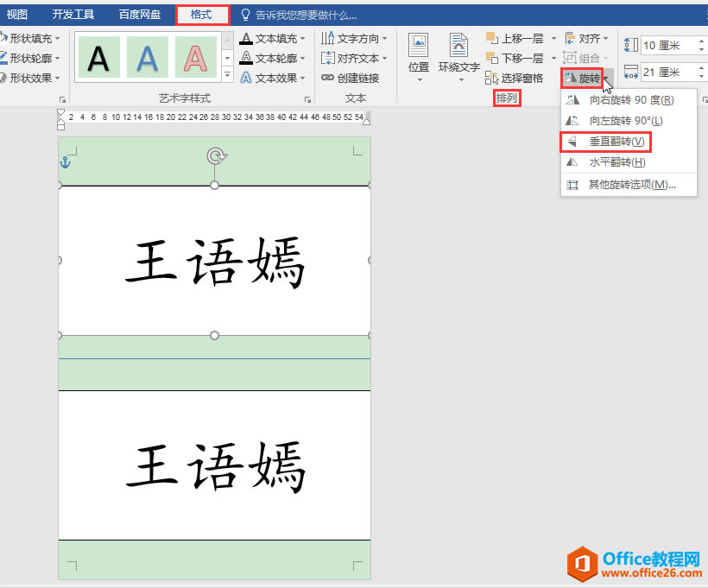
Task: Click the 文本效果 icon
Action: 245,78
